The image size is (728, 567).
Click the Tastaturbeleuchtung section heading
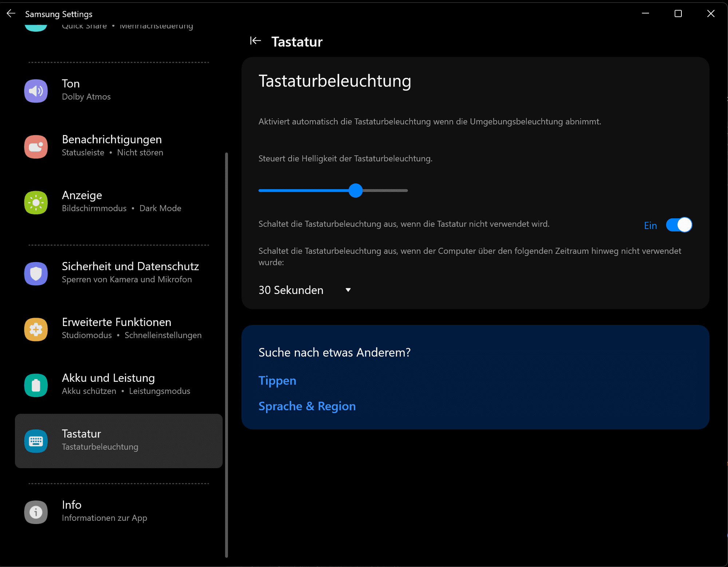[335, 81]
